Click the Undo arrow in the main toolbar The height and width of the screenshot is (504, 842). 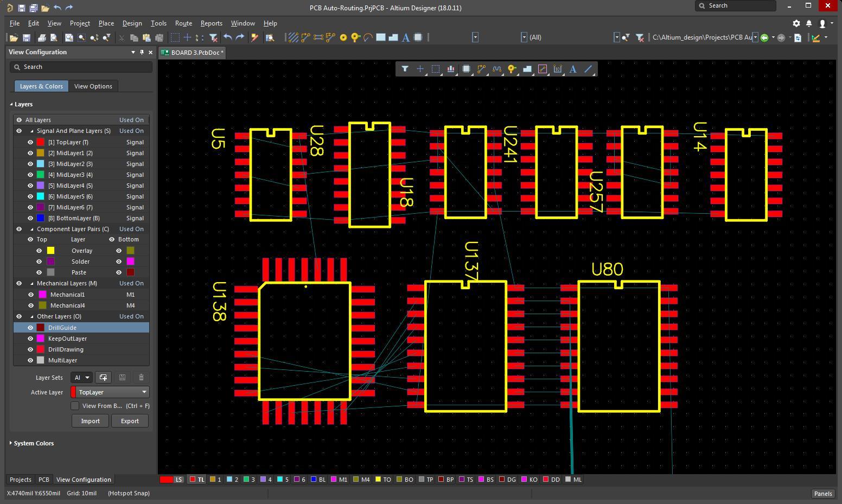click(x=228, y=37)
